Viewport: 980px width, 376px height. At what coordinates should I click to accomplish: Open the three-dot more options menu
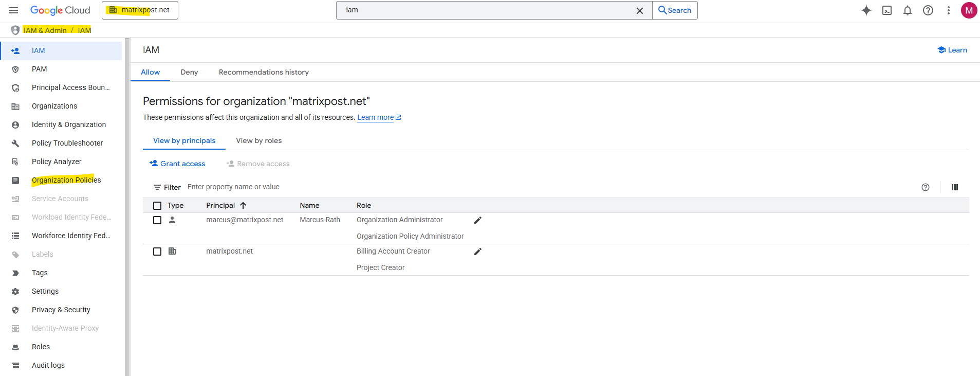[948, 10]
